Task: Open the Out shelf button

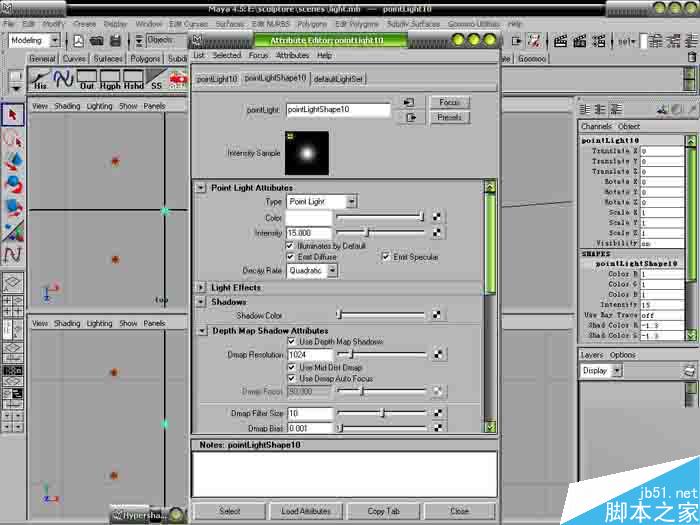Action: (x=87, y=79)
